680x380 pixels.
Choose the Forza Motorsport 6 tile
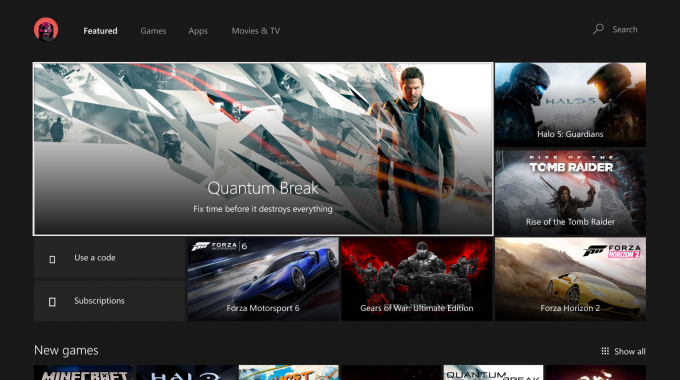click(x=263, y=279)
